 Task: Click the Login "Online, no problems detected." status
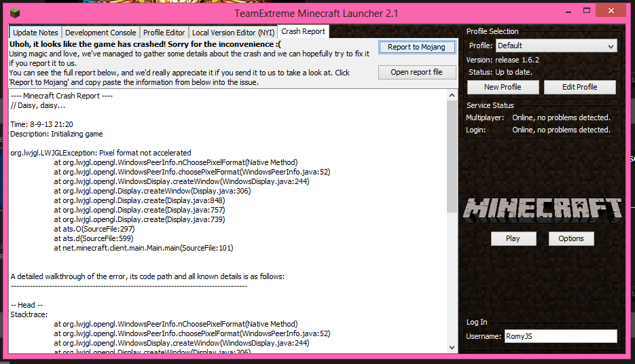pyautogui.click(x=561, y=130)
